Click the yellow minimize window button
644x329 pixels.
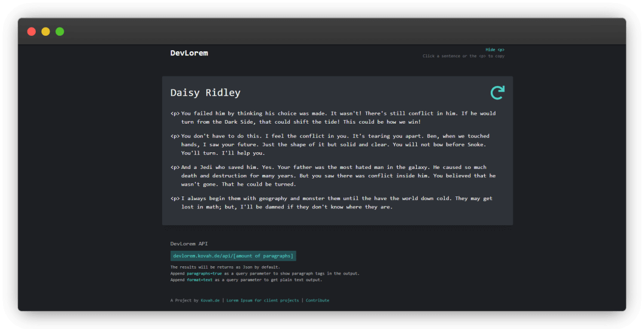coord(45,32)
